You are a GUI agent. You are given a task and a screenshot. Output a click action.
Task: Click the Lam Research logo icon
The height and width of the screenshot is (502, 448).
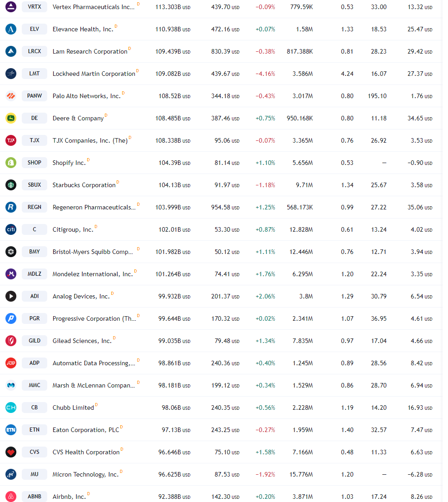pos(11,51)
